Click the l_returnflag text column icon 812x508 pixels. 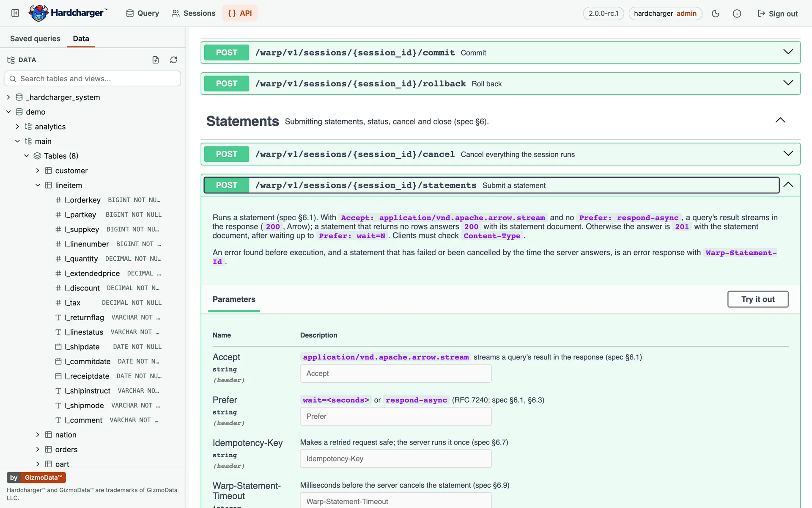point(58,317)
